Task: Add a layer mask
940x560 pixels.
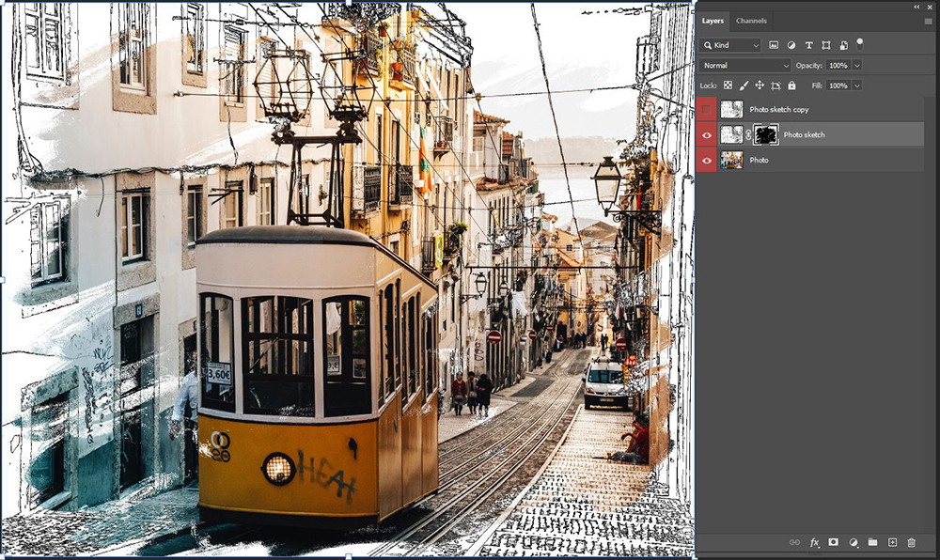Action: 833,542
